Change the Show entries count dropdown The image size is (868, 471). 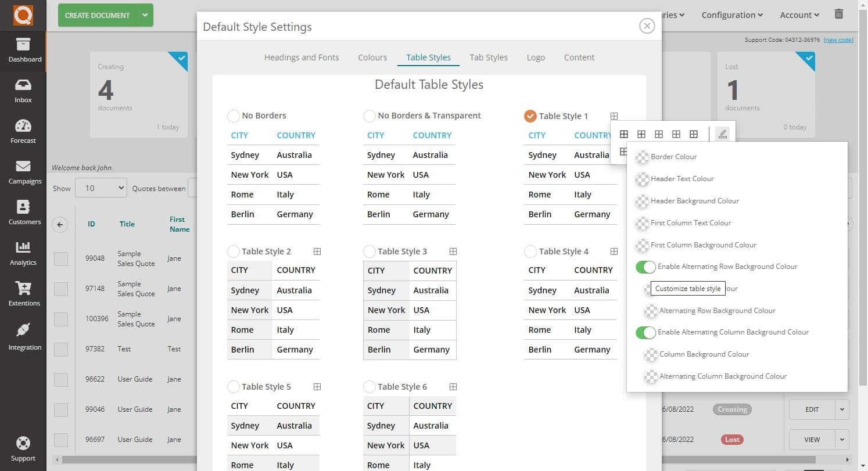[x=101, y=188]
